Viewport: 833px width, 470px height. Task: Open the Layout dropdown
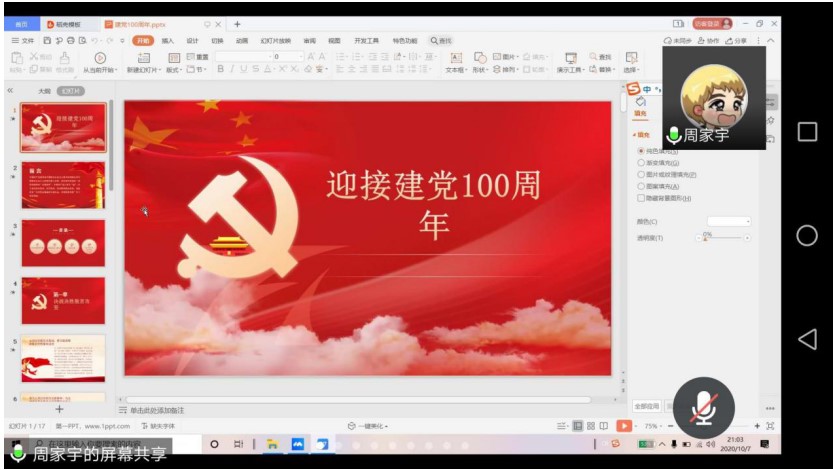(174, 70)
